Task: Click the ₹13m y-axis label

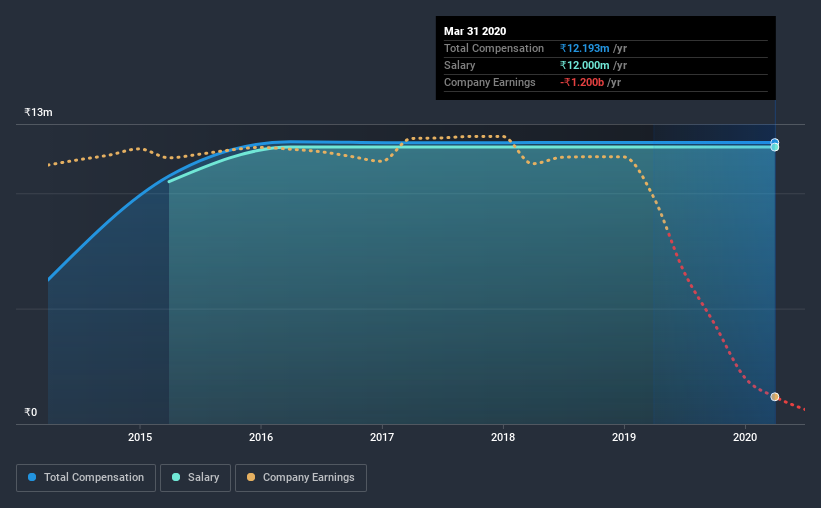Action: click(x=38, y=112)
